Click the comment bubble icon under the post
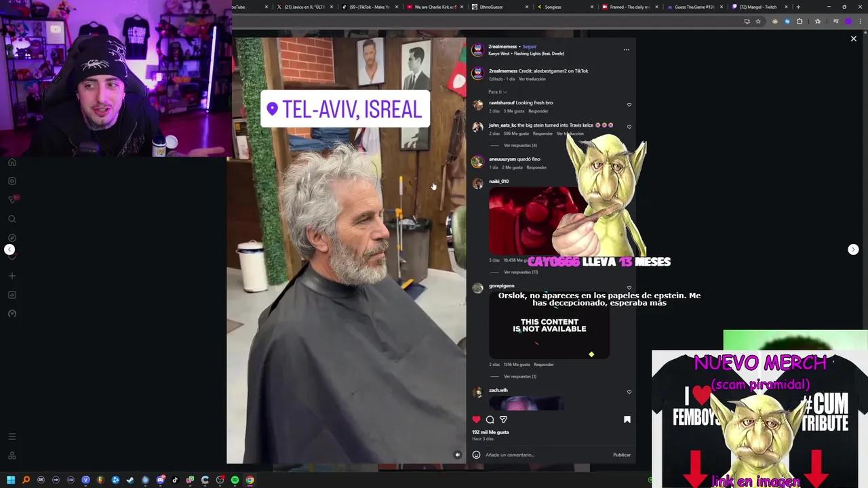 click(x=490, y=420)
